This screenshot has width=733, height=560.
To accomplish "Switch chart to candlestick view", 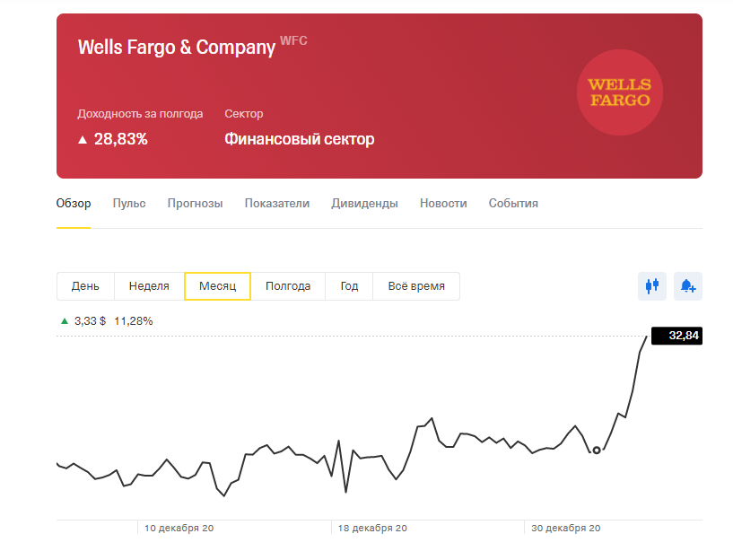I will tap(652, 286).
